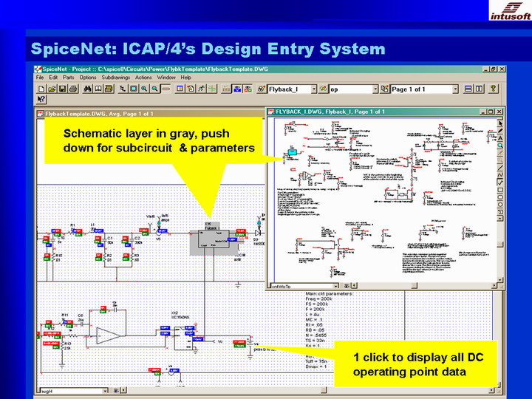The width and height of the screenshot is (532, 399).
Task: Click scroll-down arrow in FLYBACK_I vertical scrollbar
Action: coord(500,279)
